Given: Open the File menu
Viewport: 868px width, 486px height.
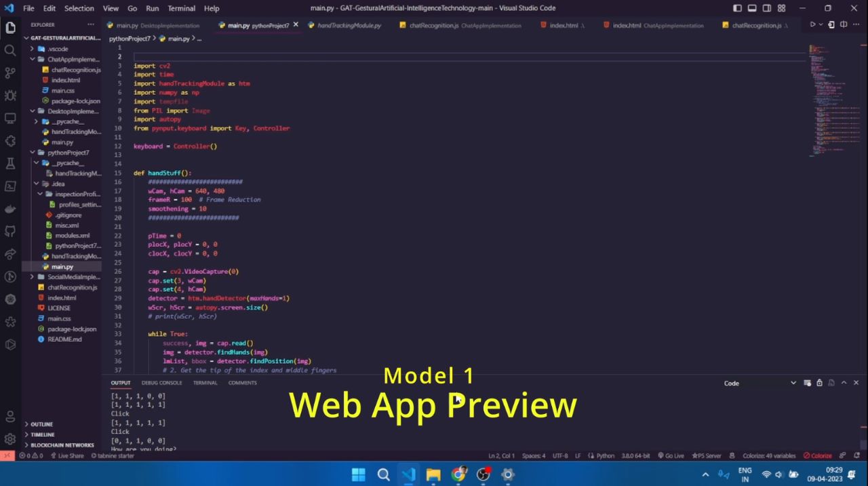Looking at the screenshot, I should click(28, 8).
